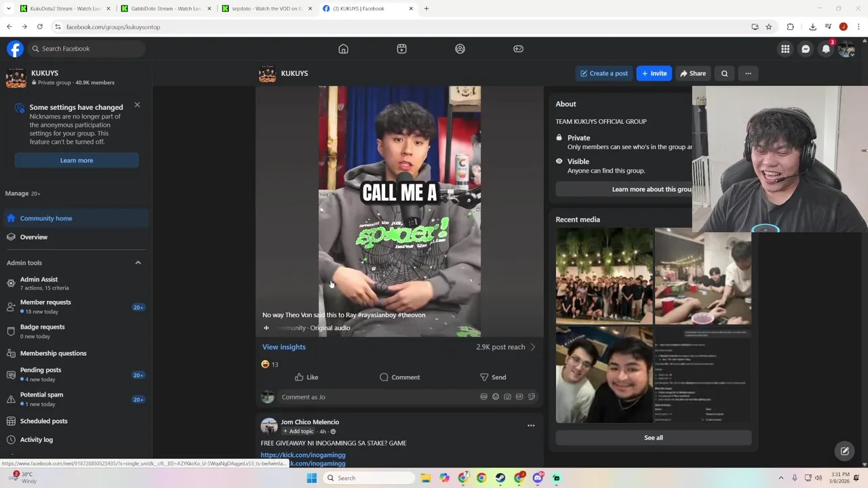Open Chrome downloads icon

tap(812, 26)
